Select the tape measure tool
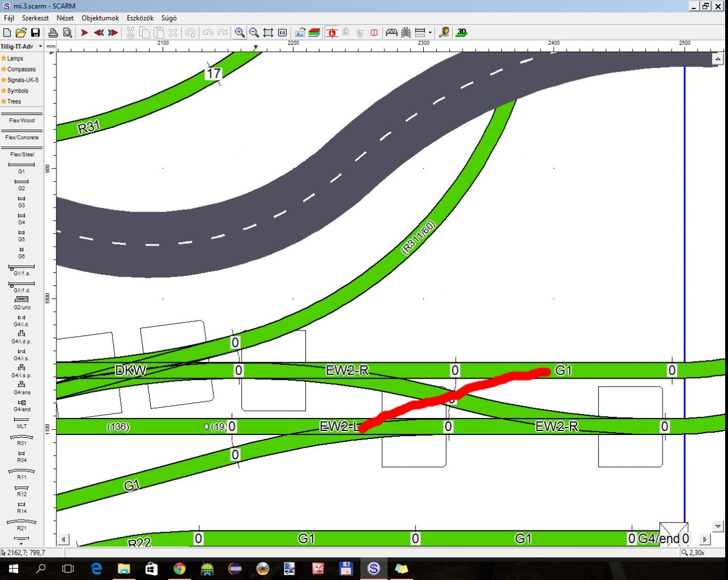The image size is (728, 580). [x=444, y=33]
